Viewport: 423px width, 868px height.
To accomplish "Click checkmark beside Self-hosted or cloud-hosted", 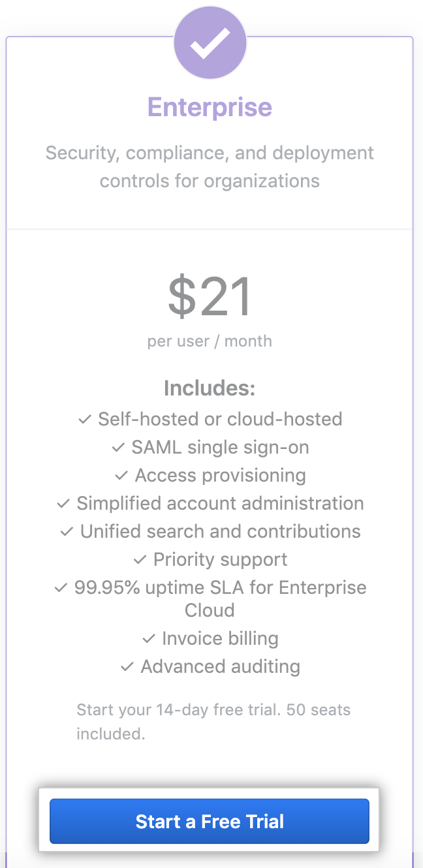I will pos(84,420).
